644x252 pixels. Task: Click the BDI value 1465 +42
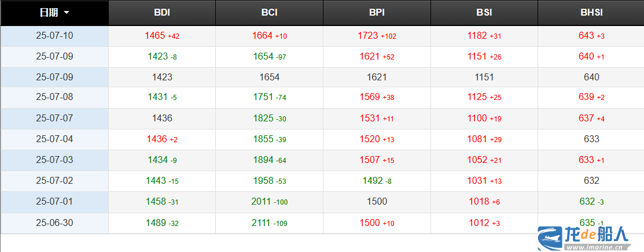162,36
